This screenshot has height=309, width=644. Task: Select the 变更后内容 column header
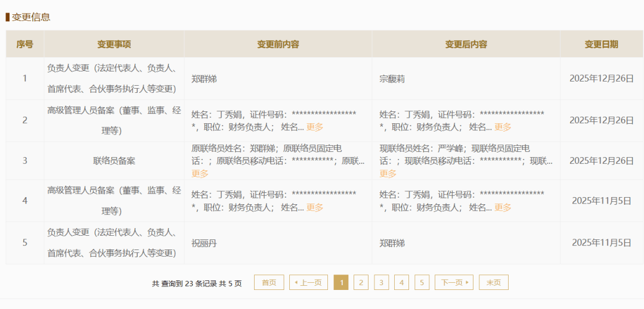coord(466,44)
